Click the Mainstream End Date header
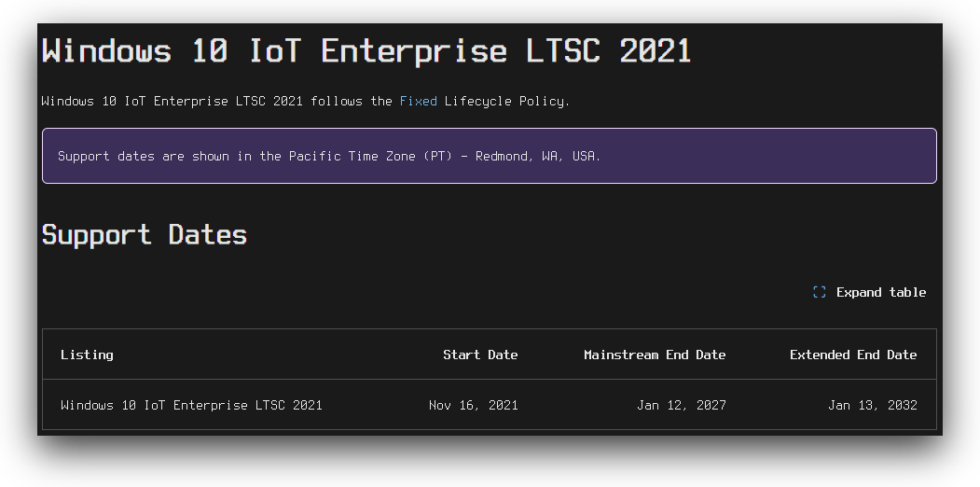The width and height of the screenshot is (980, 487). tap(655, 355)
